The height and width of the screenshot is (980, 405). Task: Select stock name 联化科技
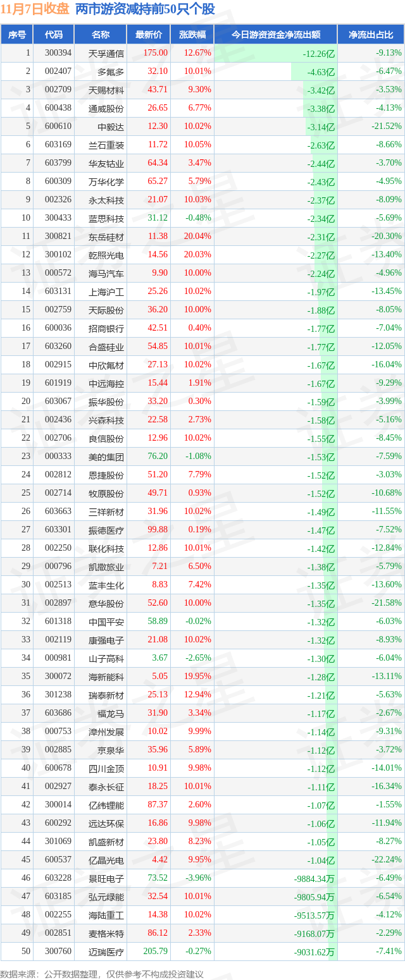(106, 548)
